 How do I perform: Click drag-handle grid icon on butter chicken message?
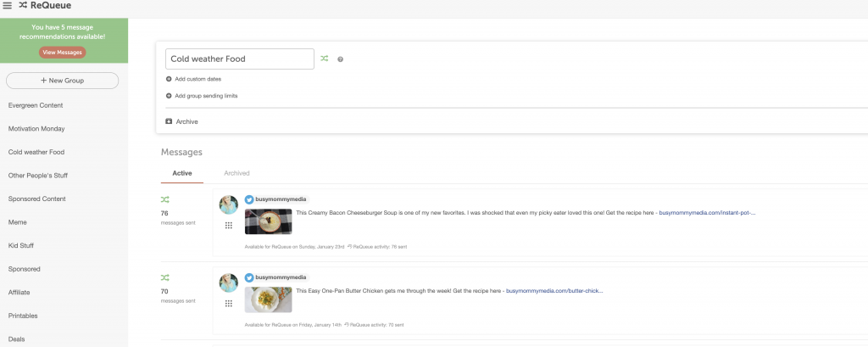(x=228, y=303)
